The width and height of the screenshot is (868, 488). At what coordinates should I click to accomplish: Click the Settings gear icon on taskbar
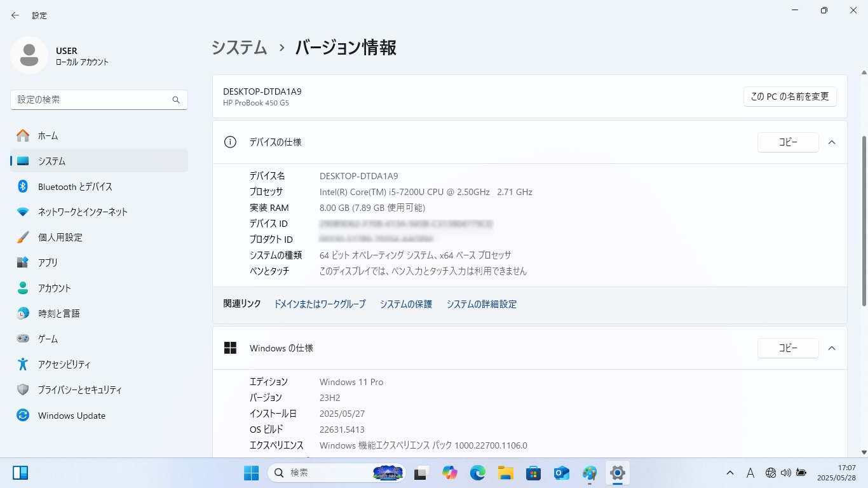[618, 473]
